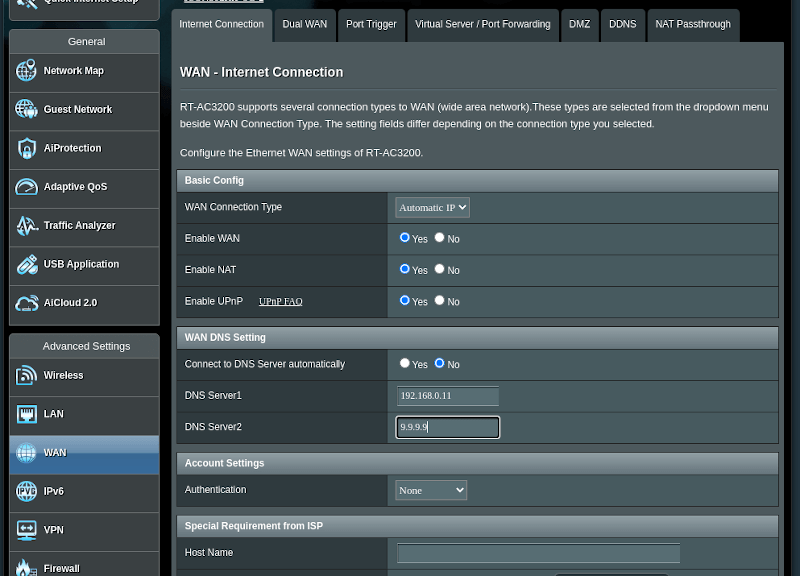This screenshot has height=576, width=800.
Task: Switch to Dual WAN tab
Action: point(305,24)
